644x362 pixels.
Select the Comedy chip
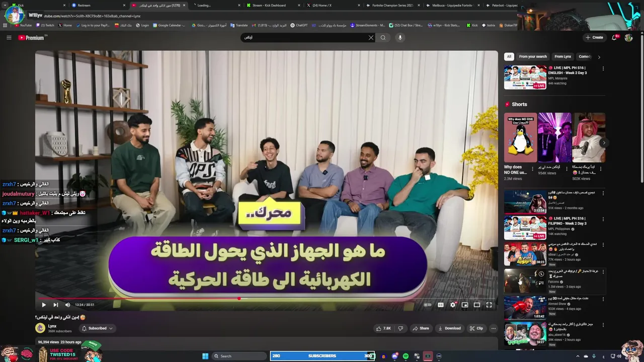tap(585, 57)
